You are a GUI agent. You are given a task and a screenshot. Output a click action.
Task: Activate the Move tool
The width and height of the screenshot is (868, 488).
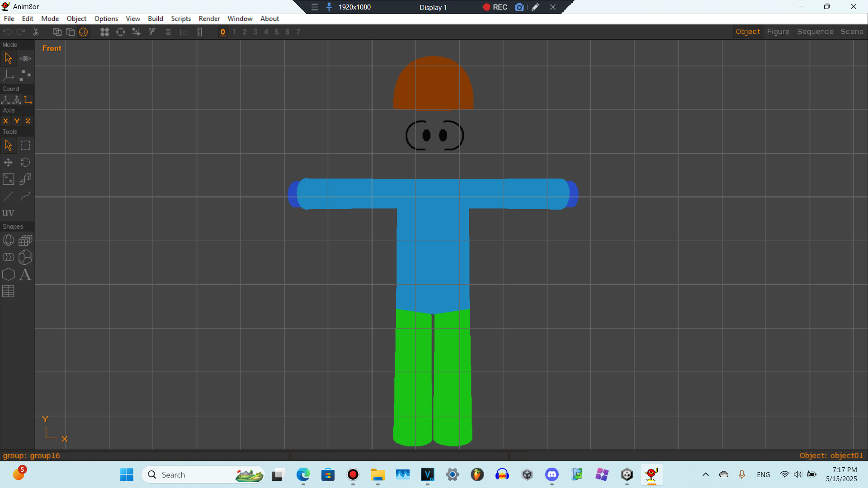pyautogui.click(x=8, y=162)
